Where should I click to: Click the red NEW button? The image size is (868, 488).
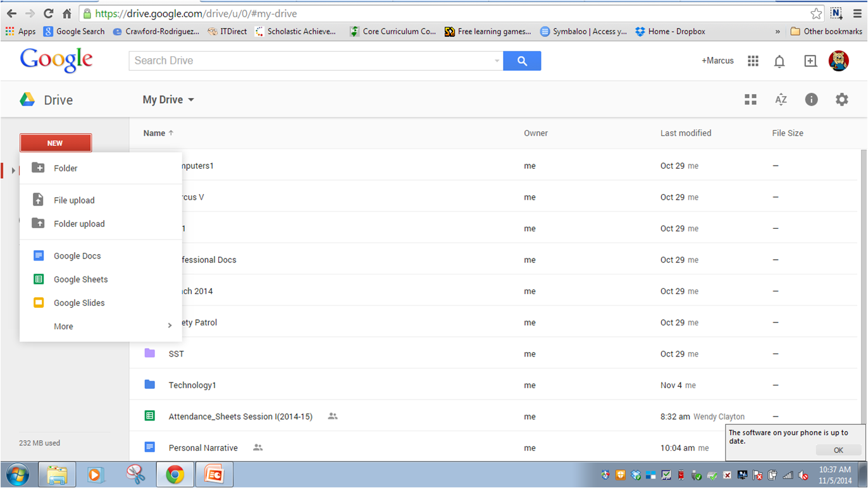(x=56, y=143)
